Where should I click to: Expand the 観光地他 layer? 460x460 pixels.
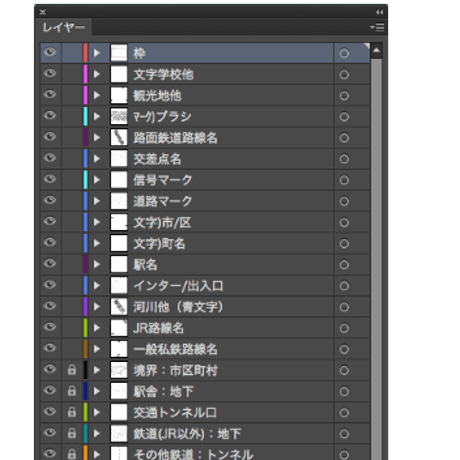97,95
